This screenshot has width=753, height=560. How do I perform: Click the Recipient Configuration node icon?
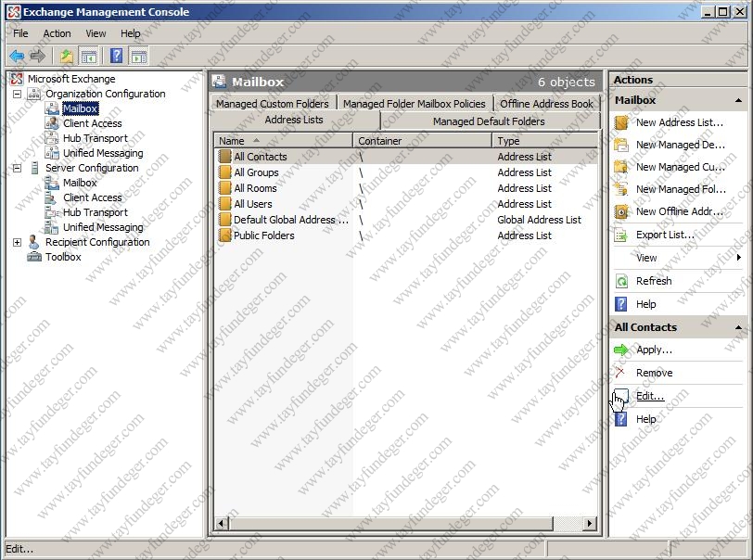click(33, 242)
